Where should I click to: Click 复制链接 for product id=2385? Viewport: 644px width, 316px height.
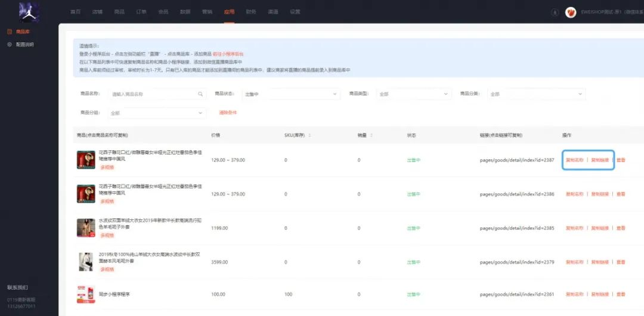[x=600, y=228]
